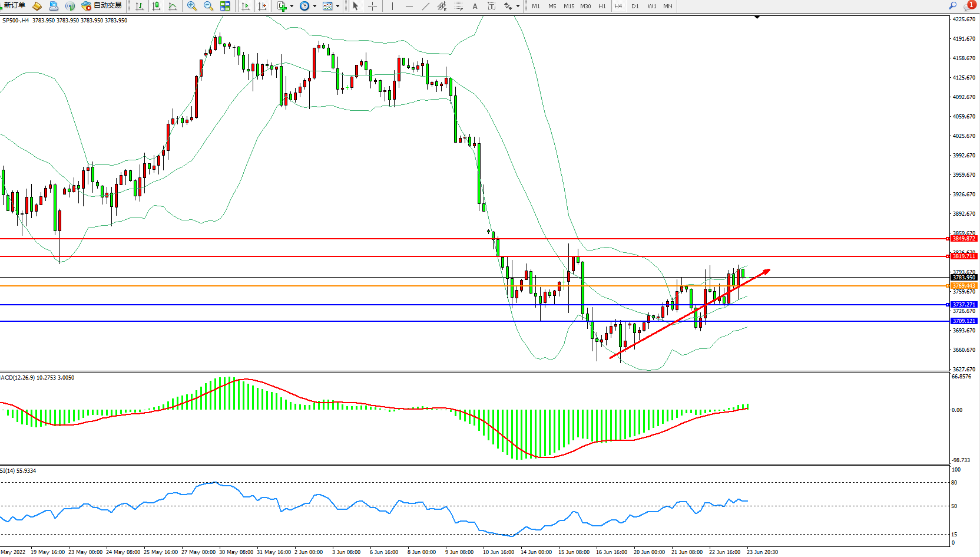The width and height of the screenshot is (980, 557).
Task: Zoom out of the chart
Action: pyautogui.click(x=208, y=6)
